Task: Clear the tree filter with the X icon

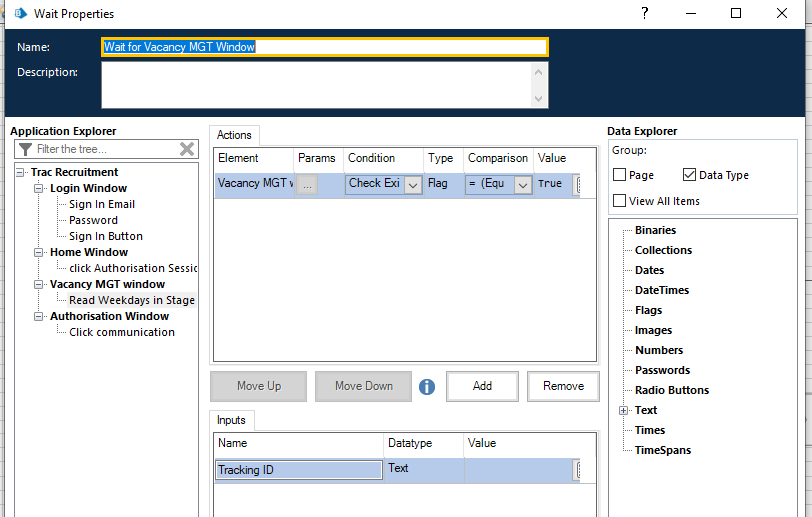Action: [187, 149]
